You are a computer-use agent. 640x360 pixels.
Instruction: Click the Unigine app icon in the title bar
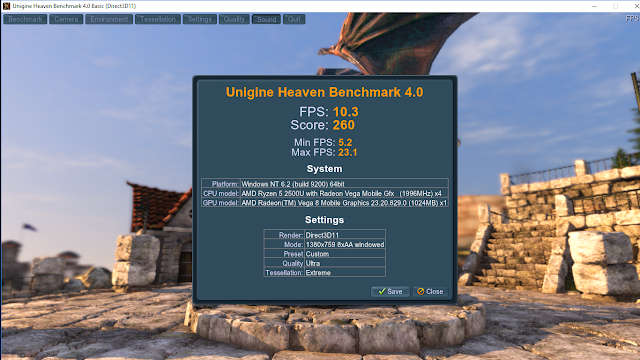[6, 6]
